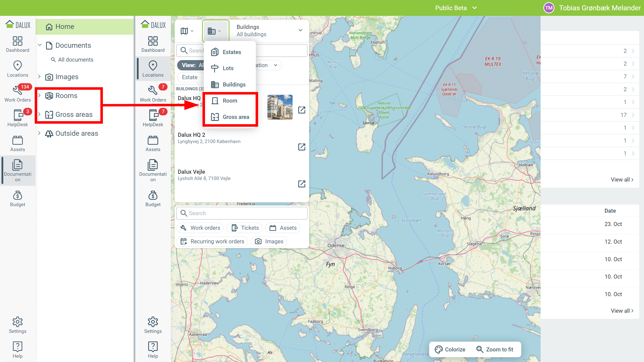The image size is (644, 362).
Task: Open the row showing count 7
Action: pyautogui.click(x=590, y=76)
